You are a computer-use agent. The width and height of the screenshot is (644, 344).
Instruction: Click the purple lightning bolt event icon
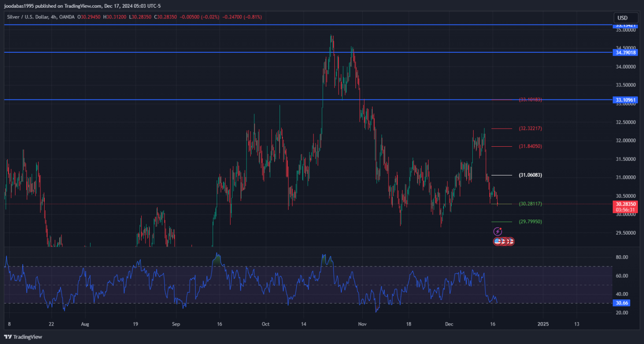pyautogui.click(x=498, y=232)
